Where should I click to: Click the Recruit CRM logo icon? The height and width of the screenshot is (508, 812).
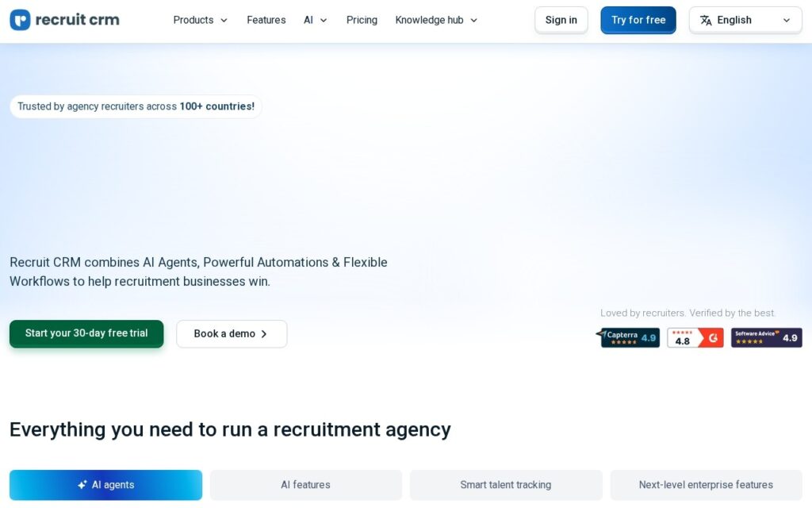point(20,20)
